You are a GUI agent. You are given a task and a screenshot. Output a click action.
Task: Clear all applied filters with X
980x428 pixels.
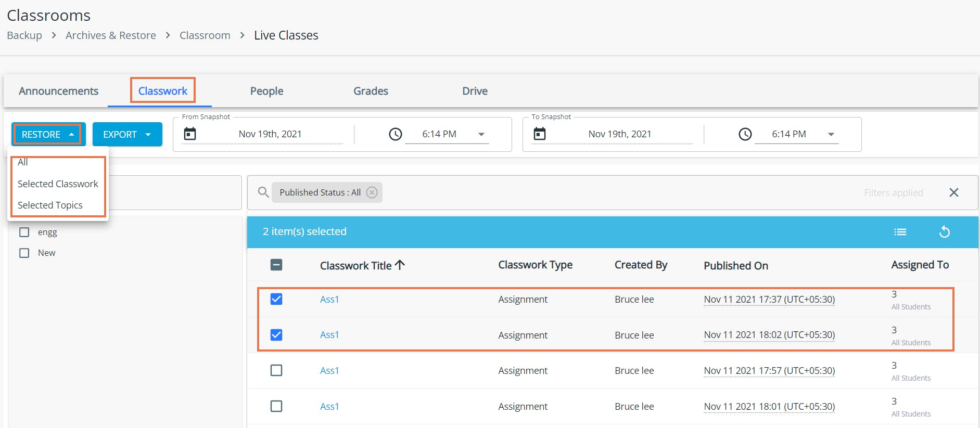(x=953, y=192)
